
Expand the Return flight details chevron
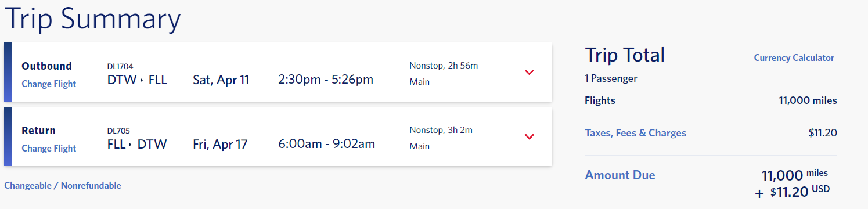click(x=529, y=137)
